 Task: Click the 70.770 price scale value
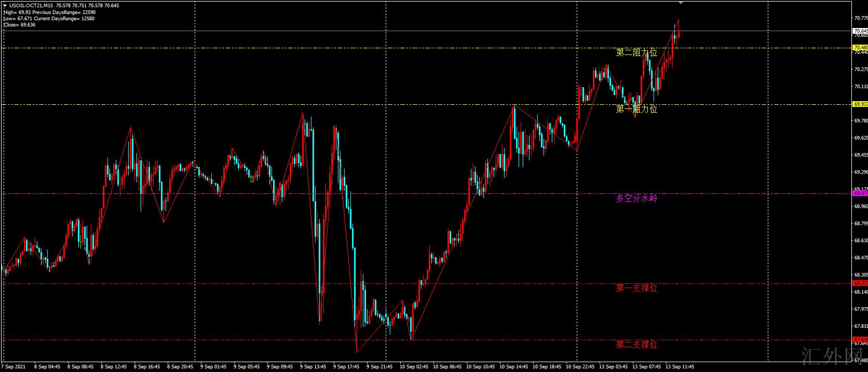tap(860, 18)
